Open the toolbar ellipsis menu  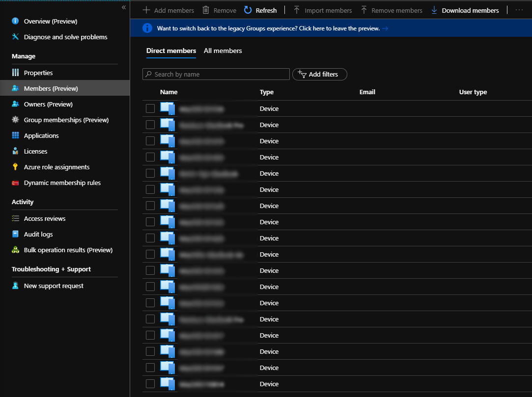519,10
